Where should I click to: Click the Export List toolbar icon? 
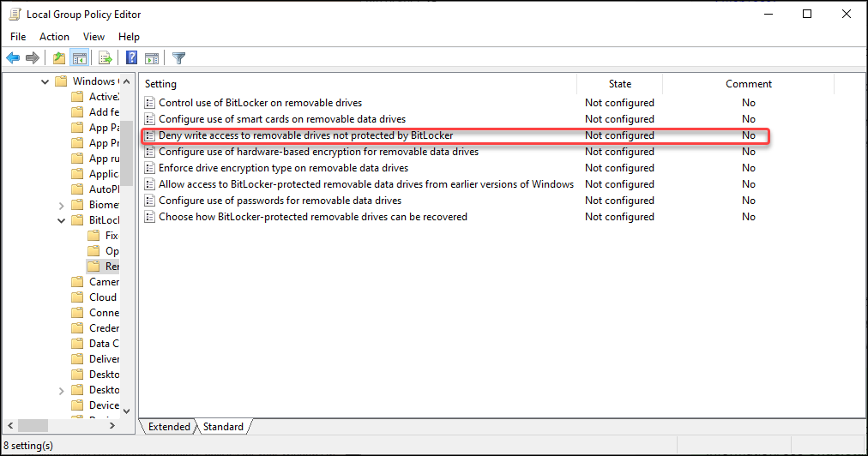click(105, 58)
